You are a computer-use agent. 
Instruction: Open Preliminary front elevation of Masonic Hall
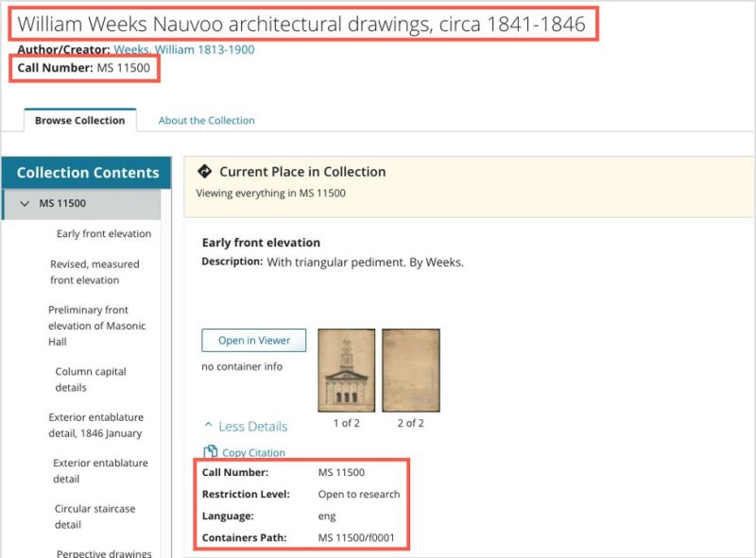click(x=89, y=326)
